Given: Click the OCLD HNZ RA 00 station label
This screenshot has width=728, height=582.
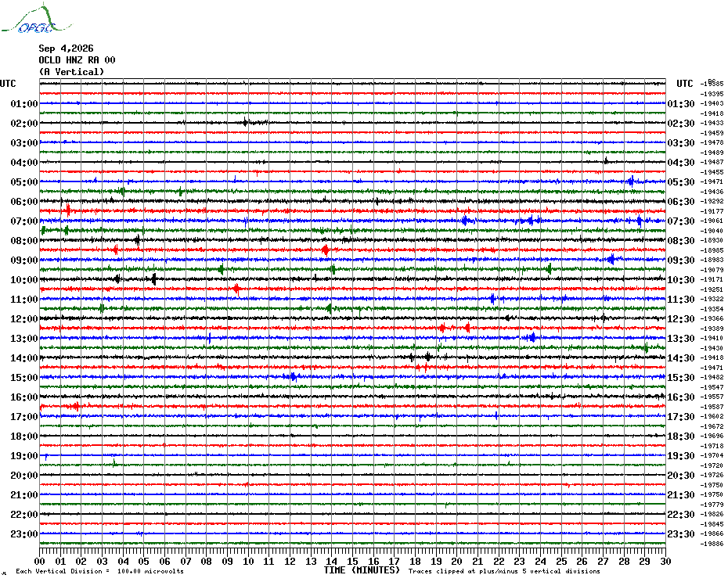Looking at the screenshot, I should (x=77, y=60).
